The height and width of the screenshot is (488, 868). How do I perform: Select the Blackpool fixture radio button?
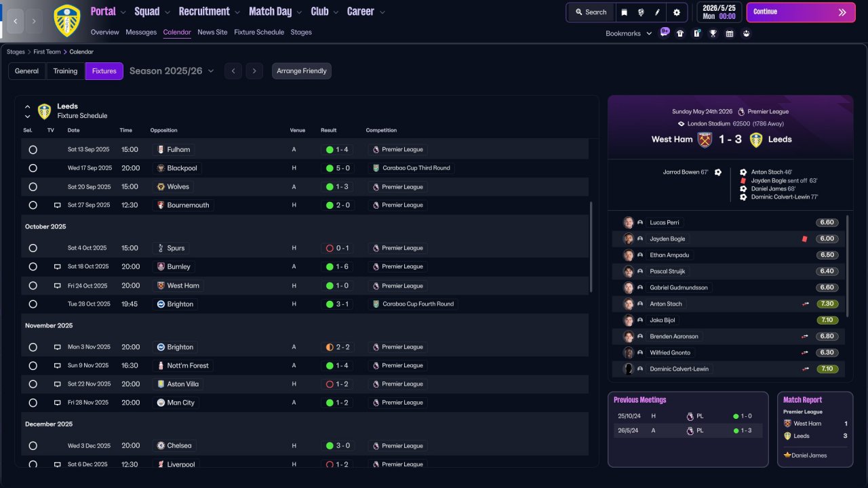(x=33, y=168)
